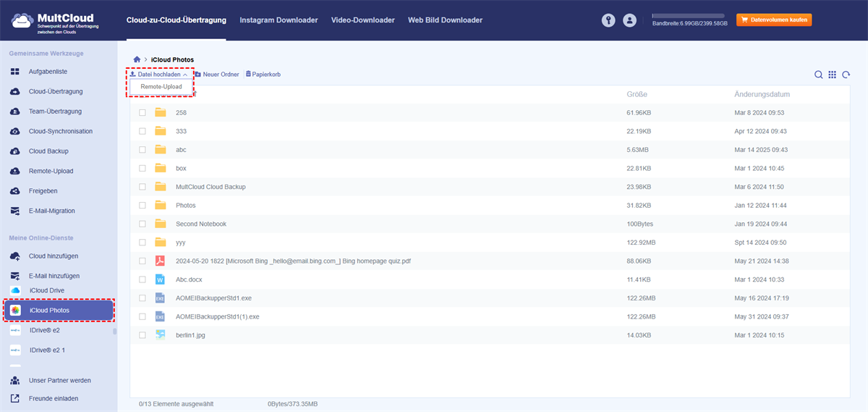Viewport: 868px width, 412px height.
Task: Click size 122.92MB of yyy
Action: 641,243
